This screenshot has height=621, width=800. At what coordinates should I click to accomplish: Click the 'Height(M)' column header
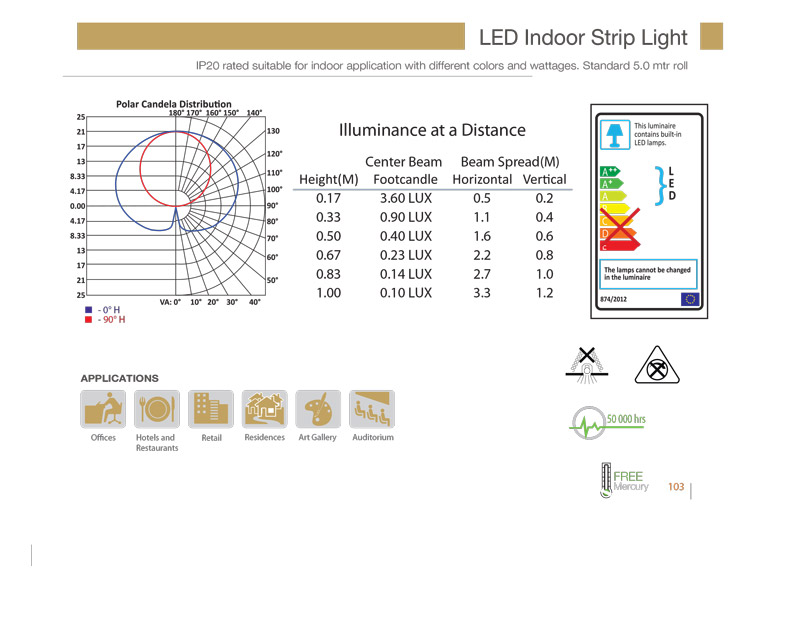click(x=329, y=180)
